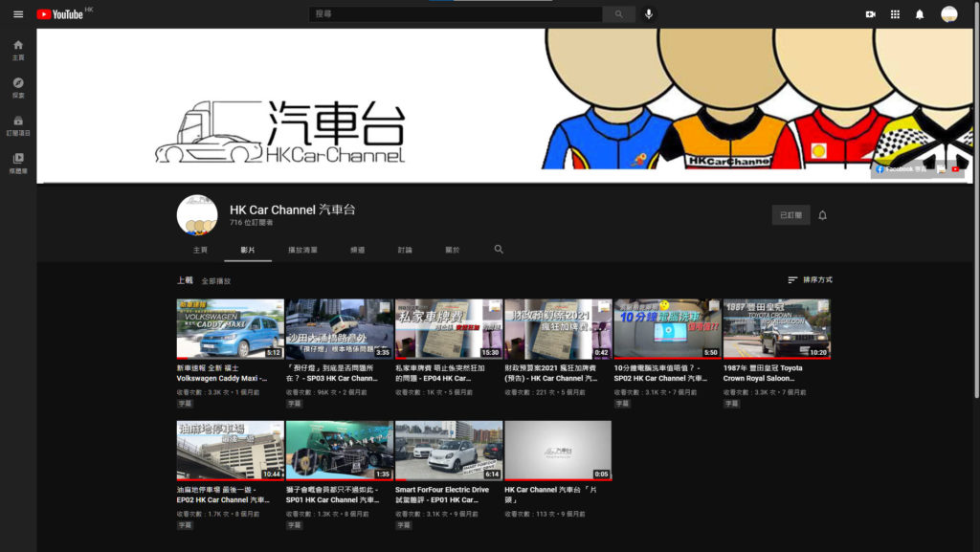Click the Play all link
Viewport: 980px width, 552px height.
coord(215,281)
